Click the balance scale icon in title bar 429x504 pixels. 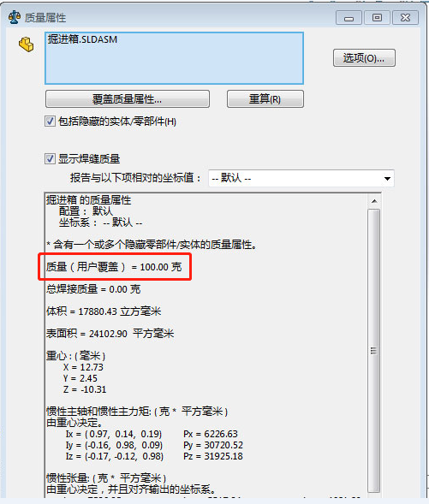pos(15,17)
